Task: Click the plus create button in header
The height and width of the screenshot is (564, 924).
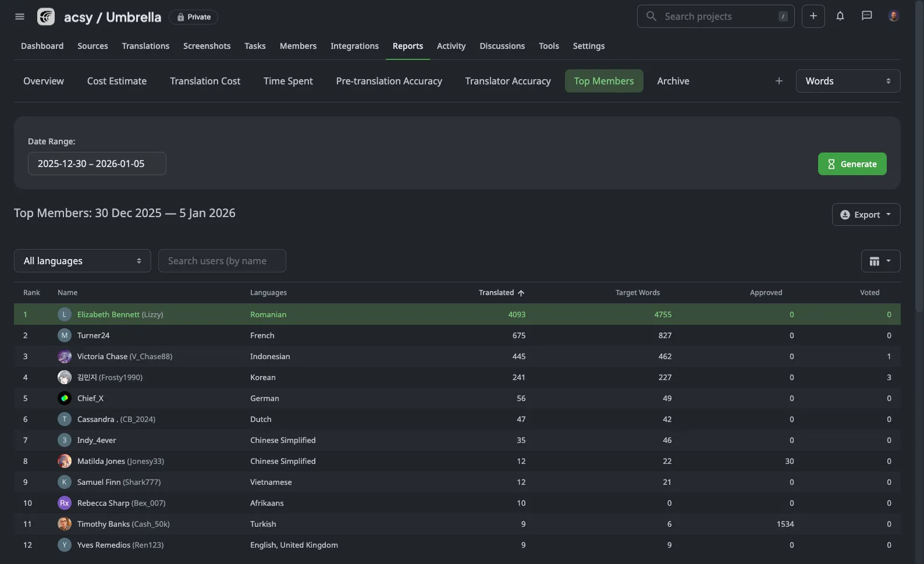Action: pyautogui.click(x=813, y=16)
